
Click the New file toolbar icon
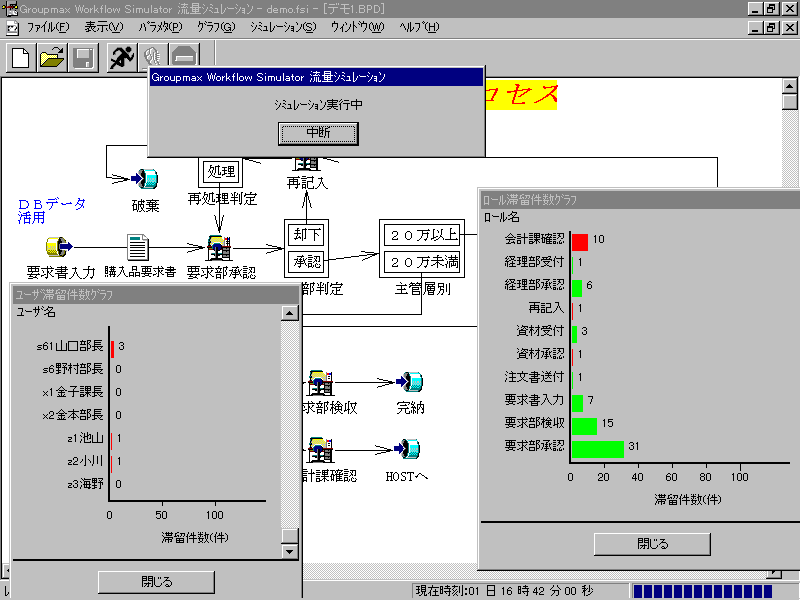coord(21,57)
